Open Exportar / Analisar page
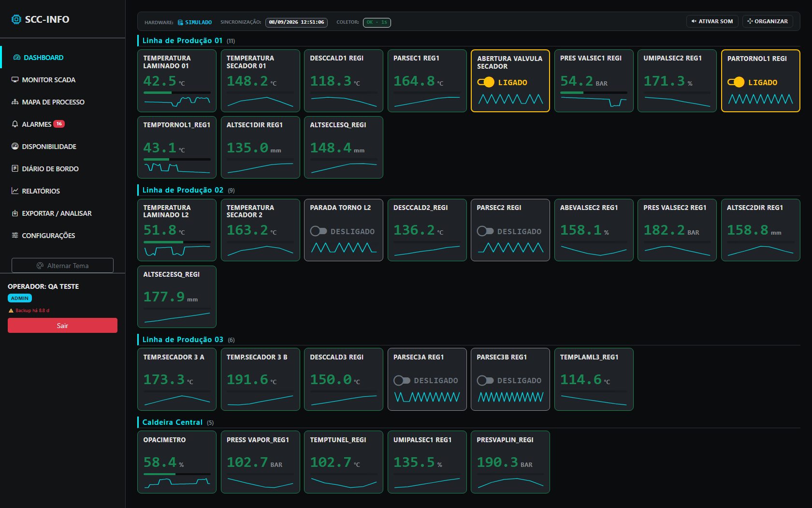The width and height of the screenshot is (812, 508). [63, 213]
